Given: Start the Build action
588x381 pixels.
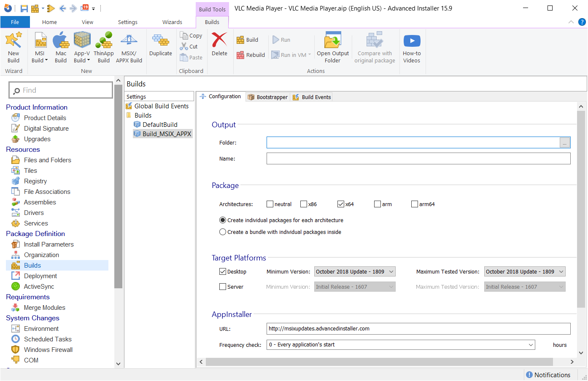Looking at the screenshot, I should [x=248, y=40].
